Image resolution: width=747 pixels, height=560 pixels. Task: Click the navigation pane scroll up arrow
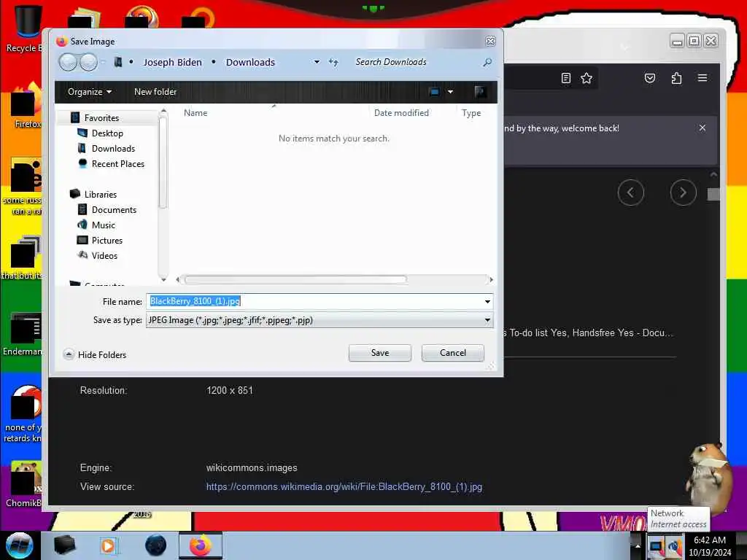[163, 112]
